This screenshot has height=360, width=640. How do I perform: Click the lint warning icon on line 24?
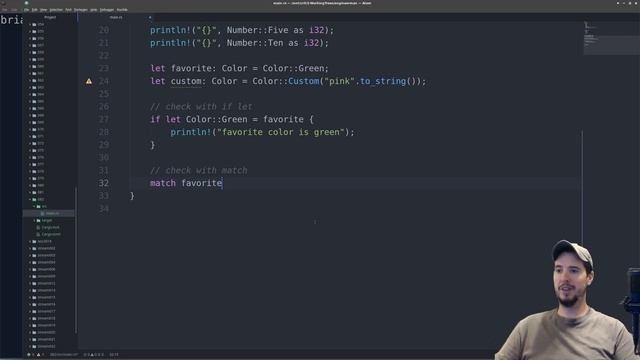(89, 81)
